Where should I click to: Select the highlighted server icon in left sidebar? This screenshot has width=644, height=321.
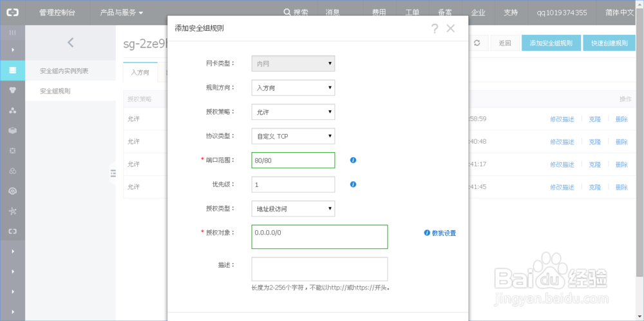point(13,70)
